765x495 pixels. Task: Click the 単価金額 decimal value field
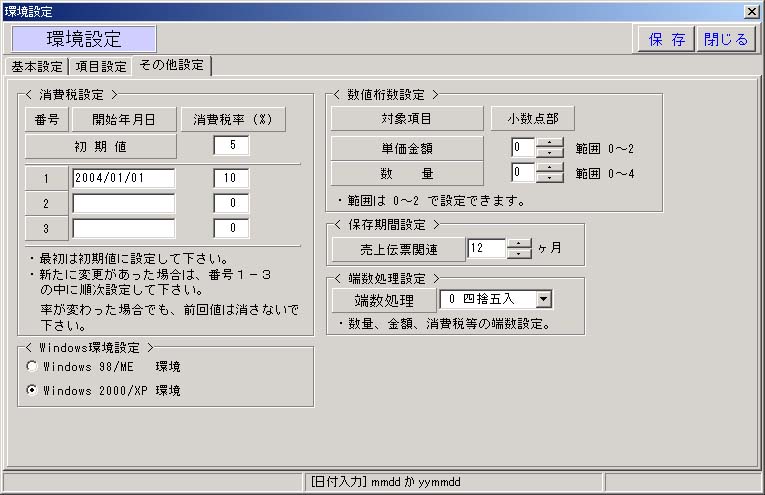click(523, 147)
